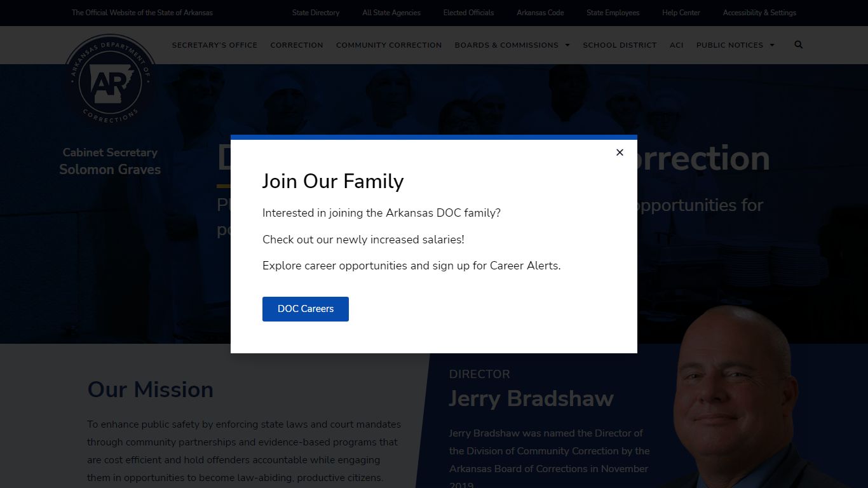Click the DIRECTOR label above Jerry Bradshaw
Screen dimensions: 868x488
tap(480, 374)
